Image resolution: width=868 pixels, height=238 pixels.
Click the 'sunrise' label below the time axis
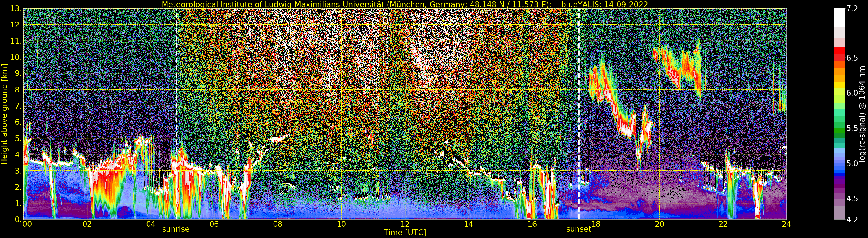[176, 229]
